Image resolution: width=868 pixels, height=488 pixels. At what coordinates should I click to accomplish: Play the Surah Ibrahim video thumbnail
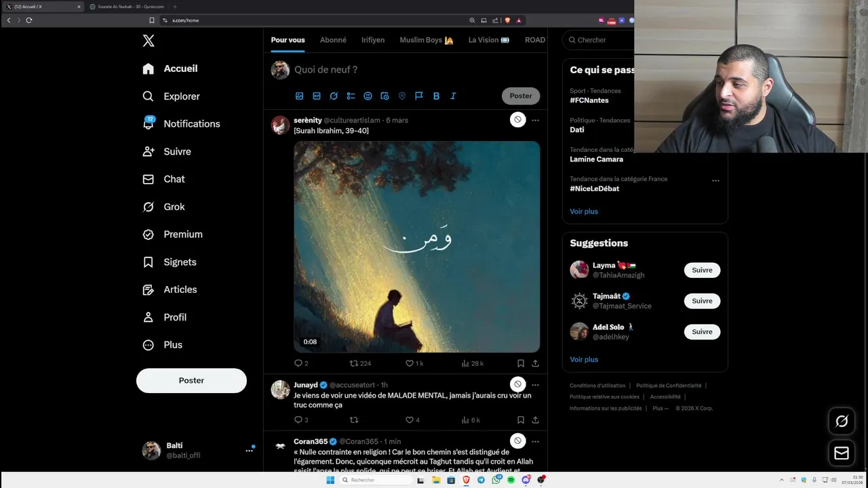click(x=417, y=247)
